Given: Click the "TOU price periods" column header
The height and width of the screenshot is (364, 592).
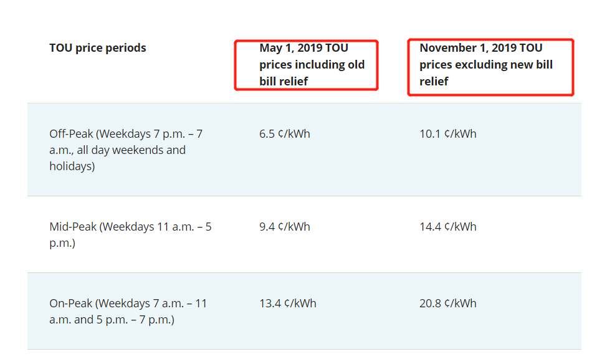Looking at the screenshot, I should [98, 48].
